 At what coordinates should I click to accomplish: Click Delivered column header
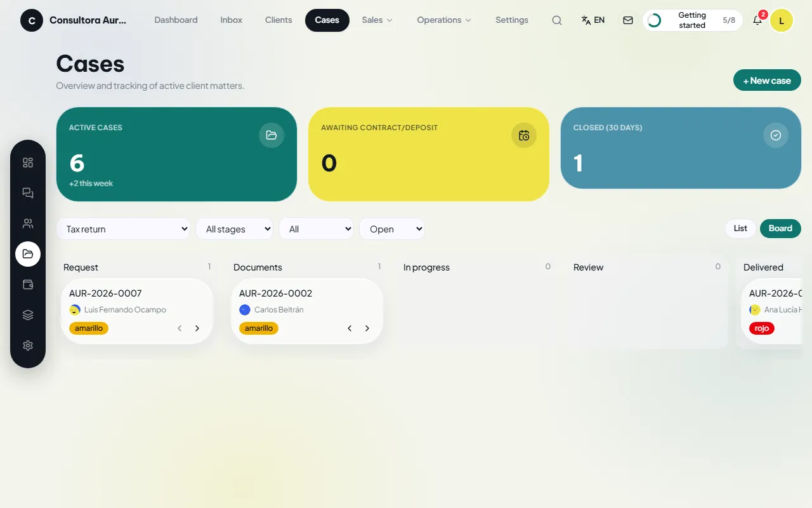763,267
